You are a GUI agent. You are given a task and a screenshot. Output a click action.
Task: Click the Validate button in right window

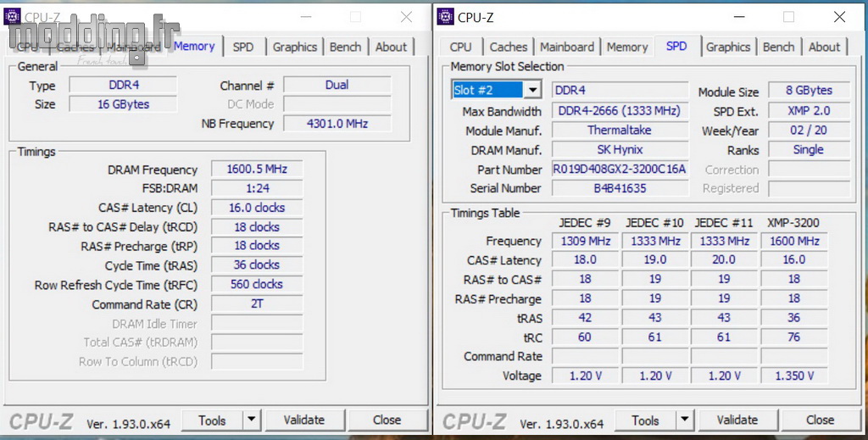[737, 420]
